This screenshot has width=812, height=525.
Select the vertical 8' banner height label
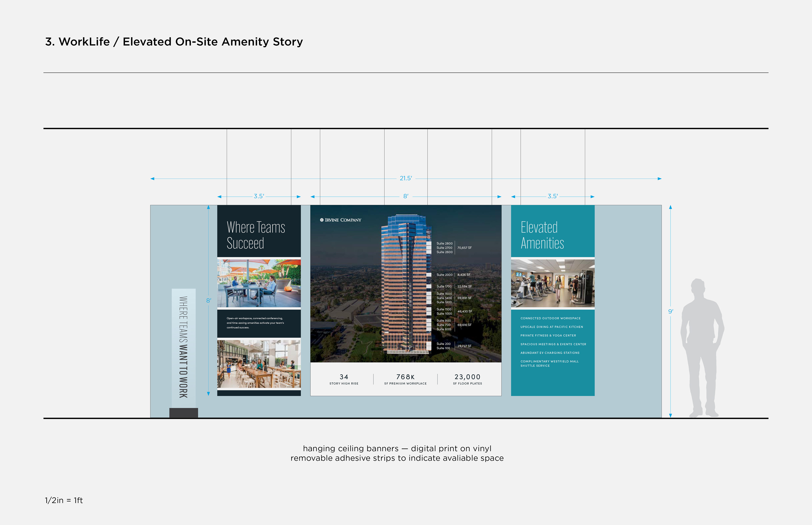[x=208, y=300]
